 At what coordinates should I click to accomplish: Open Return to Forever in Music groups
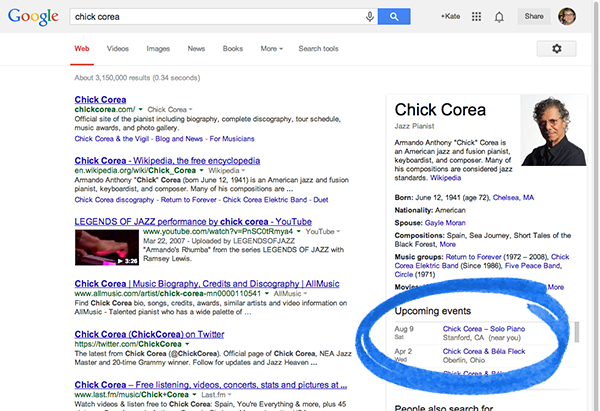(473, 257)
